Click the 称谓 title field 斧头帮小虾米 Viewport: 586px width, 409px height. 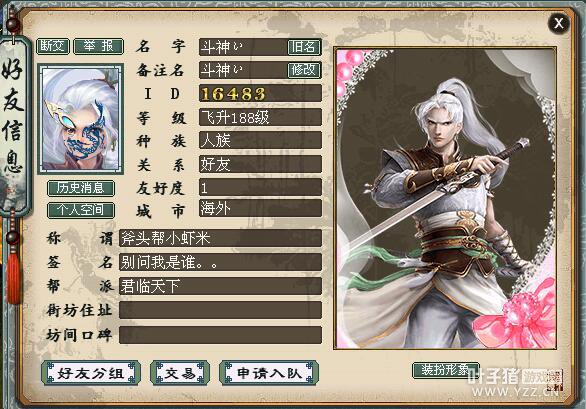tap(220, 238)
